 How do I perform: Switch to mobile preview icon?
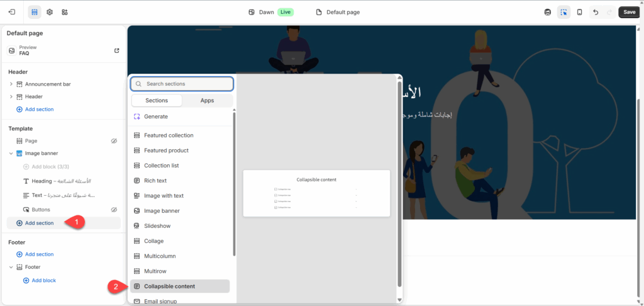point(579,12)
